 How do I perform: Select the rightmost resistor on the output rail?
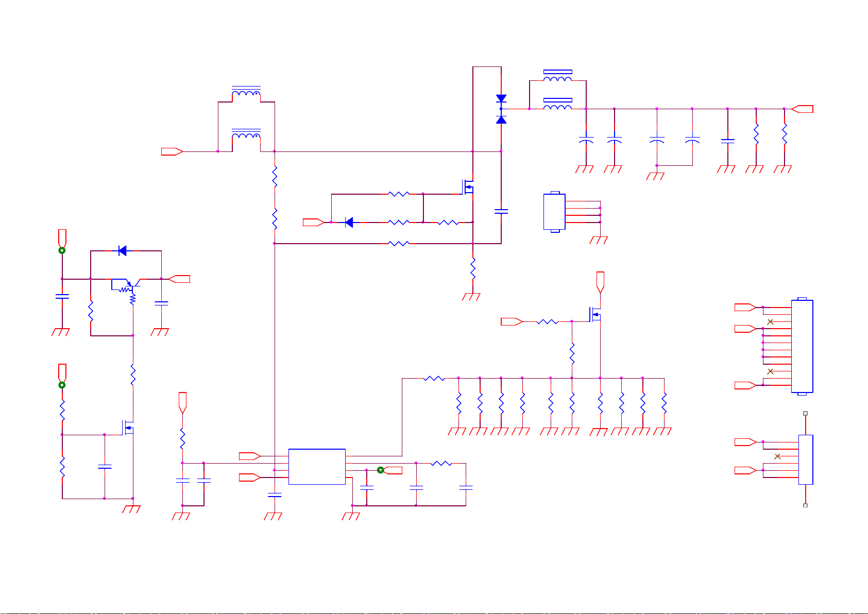[x=785, y=134]
